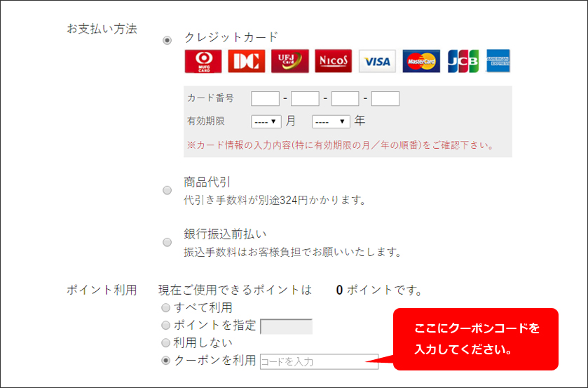Click the American Express logo
Image resolution: width=588 pixels, height=388 pixels.
coord(498,61)
